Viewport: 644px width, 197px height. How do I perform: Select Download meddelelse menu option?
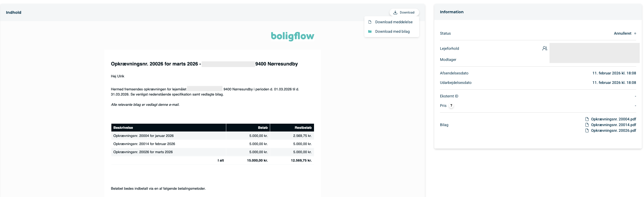pos(392,22)
